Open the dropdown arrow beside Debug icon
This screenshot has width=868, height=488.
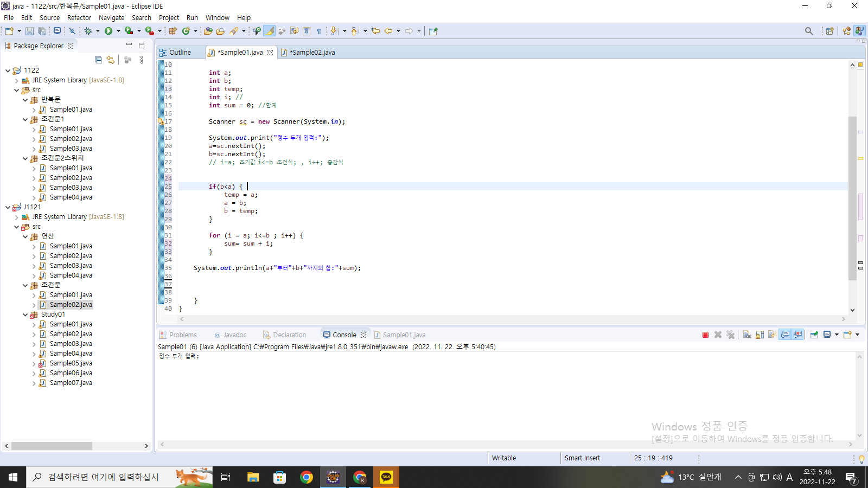[98, 31]
